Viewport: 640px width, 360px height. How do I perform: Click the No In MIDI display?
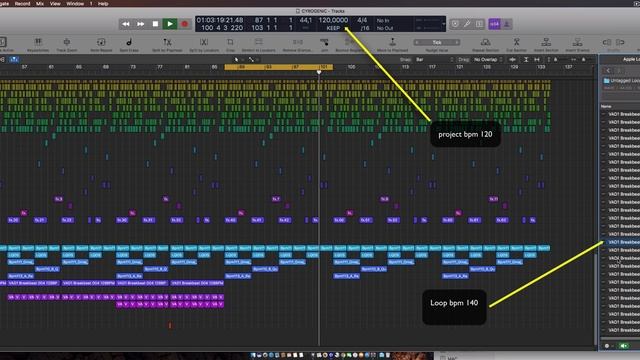click(x=383, y=20)
